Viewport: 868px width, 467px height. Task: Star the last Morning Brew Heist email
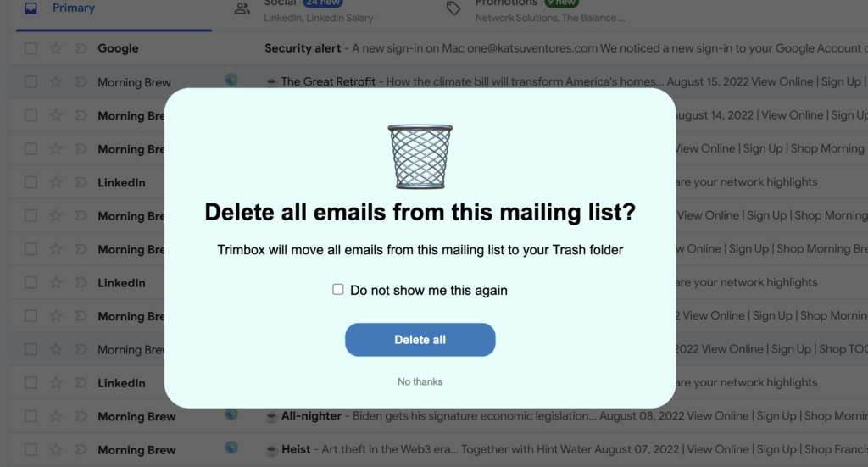coord(56,449)
